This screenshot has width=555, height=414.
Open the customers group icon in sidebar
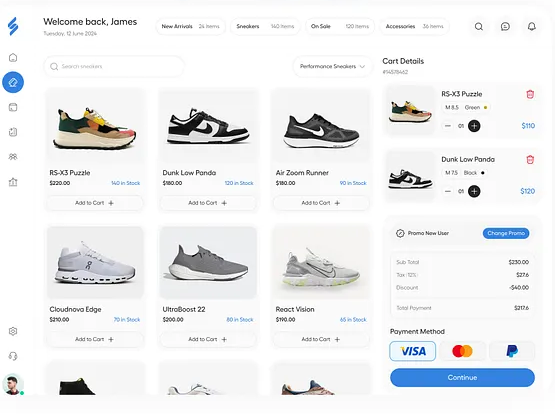pyautogui.click(x=13, y=157)
